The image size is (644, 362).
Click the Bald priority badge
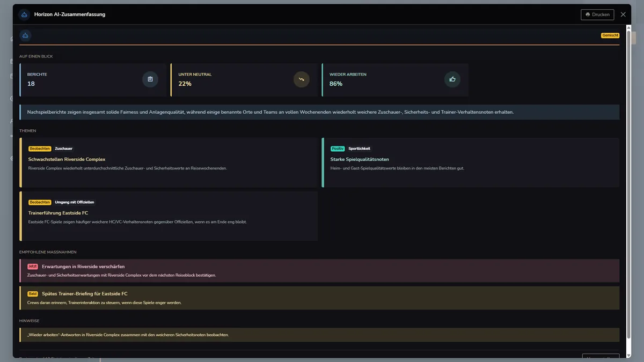coord(33,293)
